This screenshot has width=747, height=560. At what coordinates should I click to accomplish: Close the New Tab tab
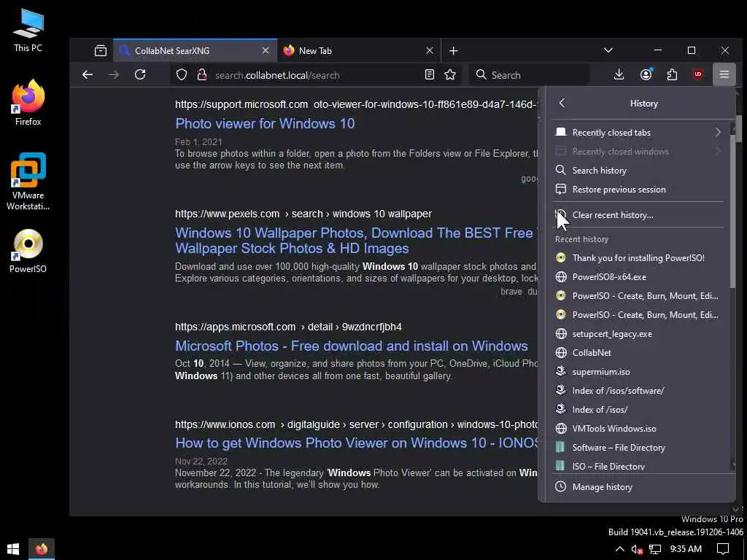(x=429, y=50)
